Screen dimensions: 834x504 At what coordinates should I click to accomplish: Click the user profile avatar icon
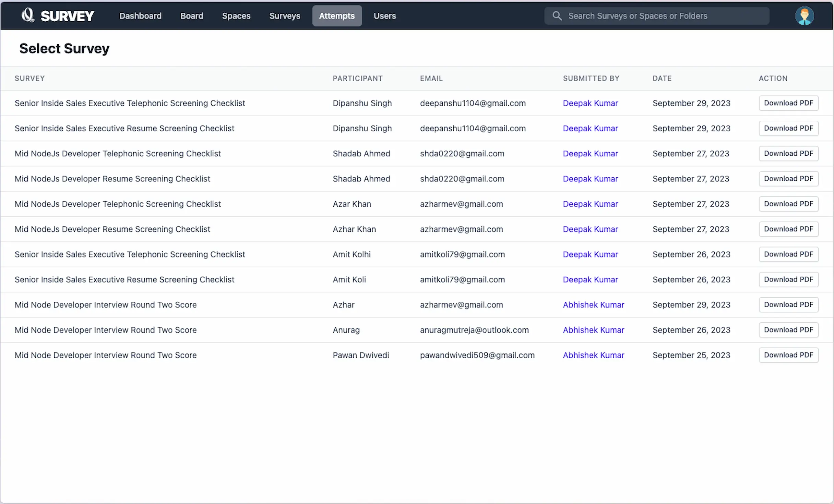click(x=805, y=15)
